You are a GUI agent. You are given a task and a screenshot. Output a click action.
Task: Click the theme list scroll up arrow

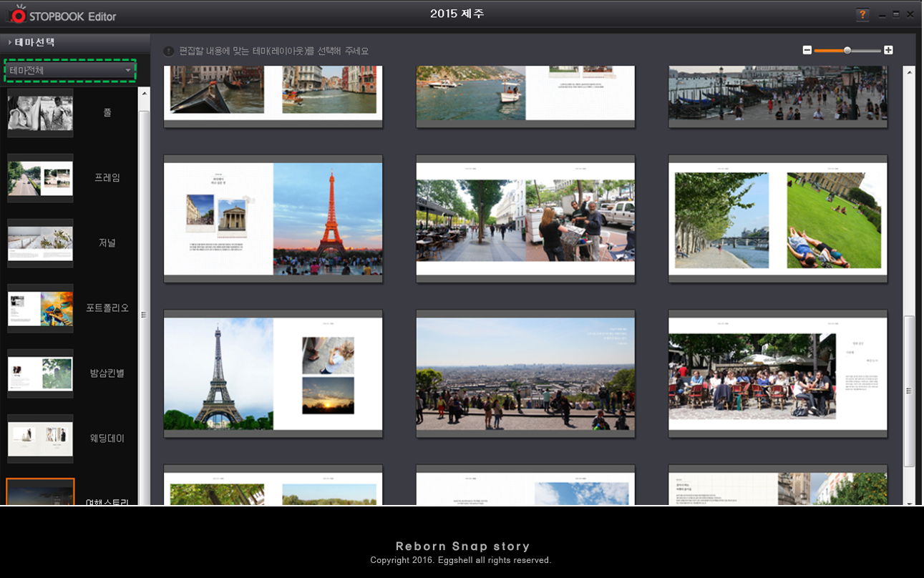[x=144, y=93]
